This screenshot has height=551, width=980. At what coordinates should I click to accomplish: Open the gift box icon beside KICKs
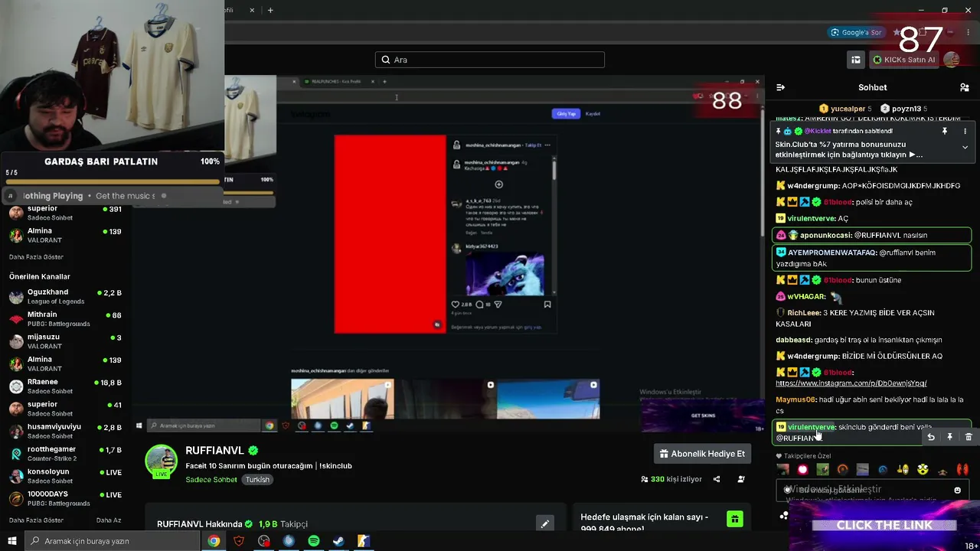click(x=856, y=60)
